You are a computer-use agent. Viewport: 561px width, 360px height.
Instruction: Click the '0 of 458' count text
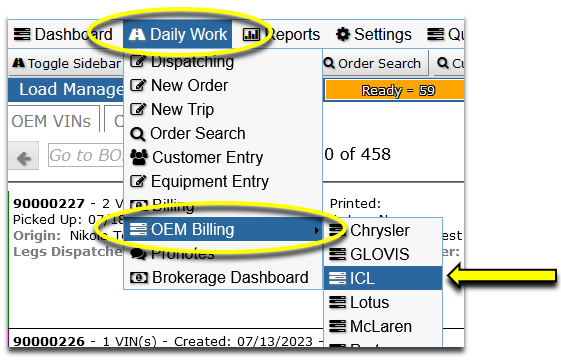(357, 155)
